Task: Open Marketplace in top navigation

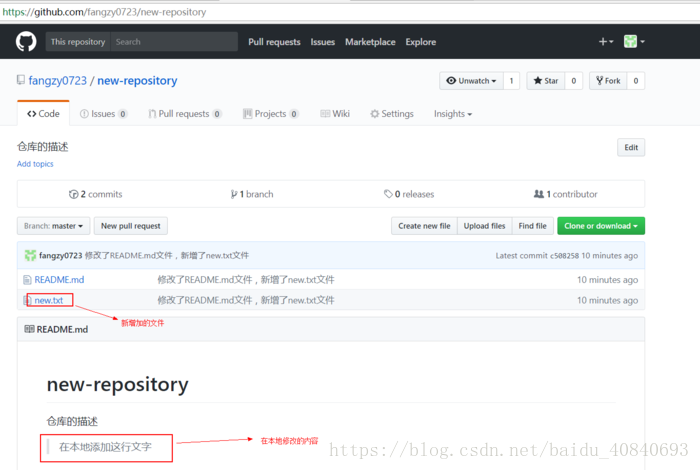Action: tap(370, 42)
